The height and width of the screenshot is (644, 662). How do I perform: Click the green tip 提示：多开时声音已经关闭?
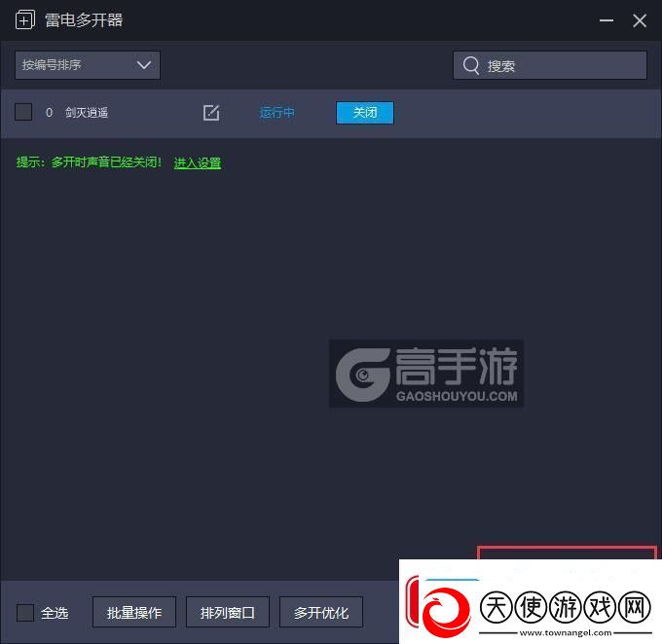89,162
